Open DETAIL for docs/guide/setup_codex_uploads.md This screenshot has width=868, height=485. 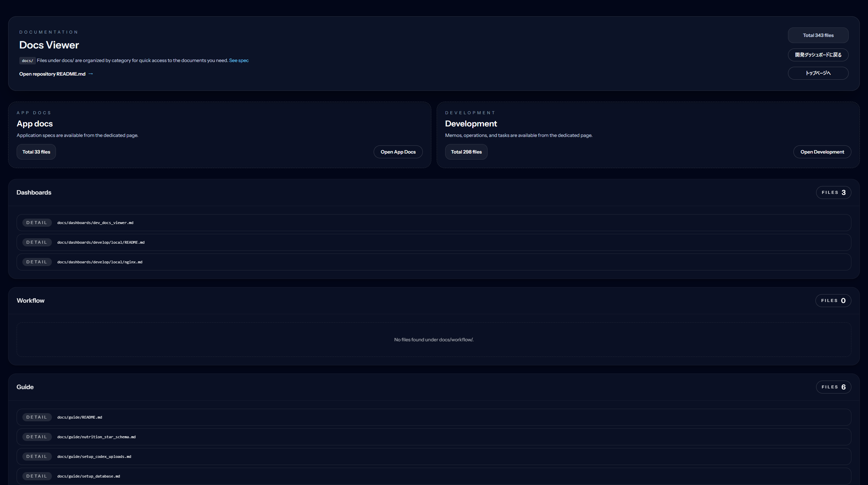(37, 456)
